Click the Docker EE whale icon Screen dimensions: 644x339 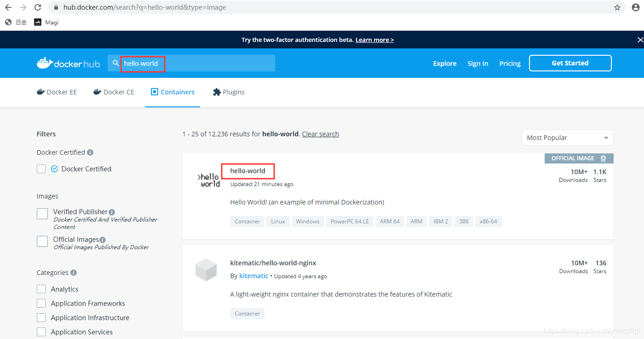40,92
